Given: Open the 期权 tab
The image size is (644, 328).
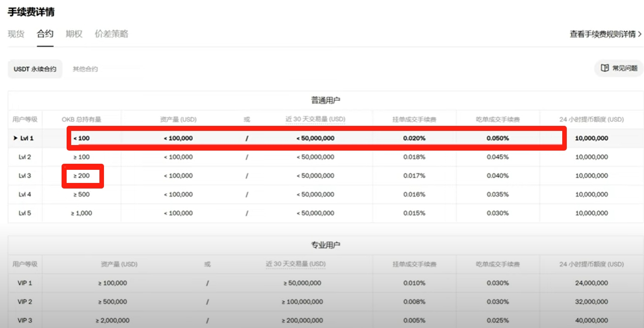Looking at the screenshot, I should (x=74, y=34).
